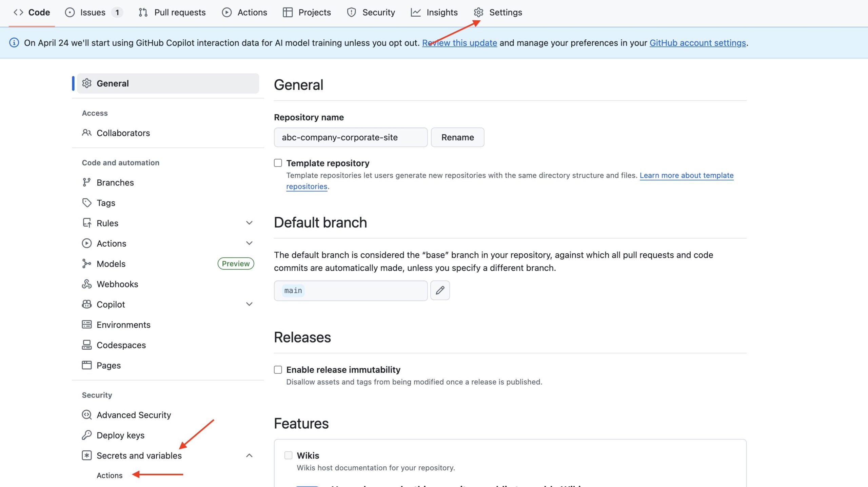This screenshot has width=868, height=487.
Task: Expand the Rules section chevron
Action: (x=249, y=223)
